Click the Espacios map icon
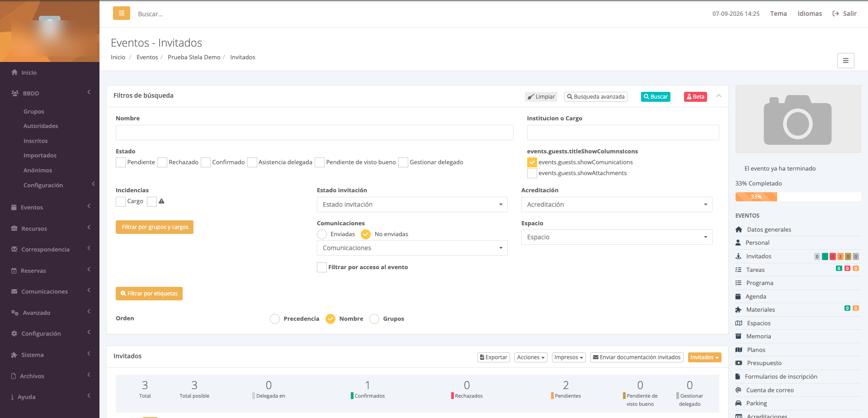The width and height of the screenshot is (868, 418). click(739, 323)
